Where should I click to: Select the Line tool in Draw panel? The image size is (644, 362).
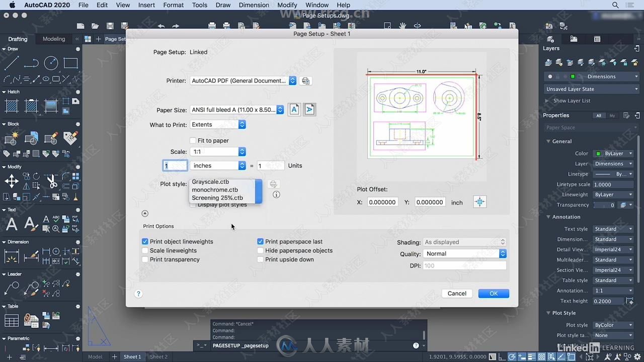[12, 63]
